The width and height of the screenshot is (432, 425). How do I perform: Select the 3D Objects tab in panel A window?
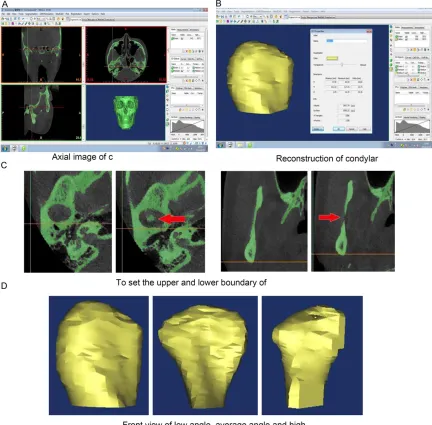(x=175, y=59)
